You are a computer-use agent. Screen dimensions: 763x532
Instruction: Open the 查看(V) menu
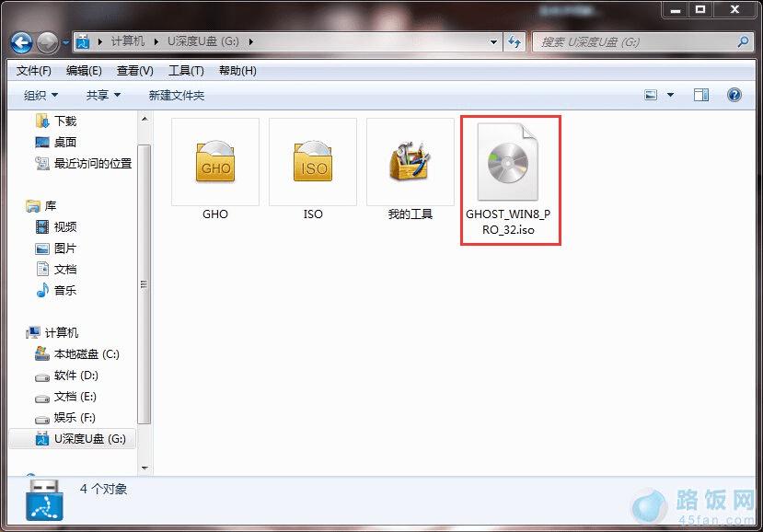tap(134, 71)
